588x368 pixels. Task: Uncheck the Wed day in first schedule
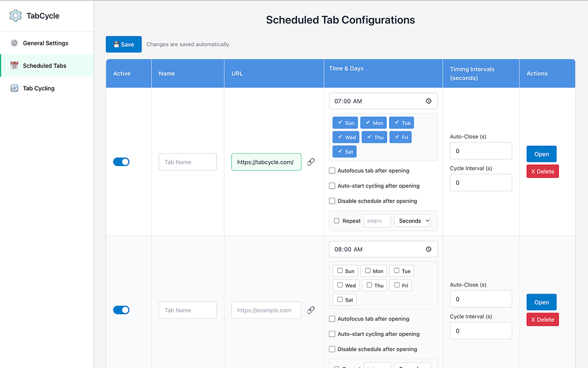(346, 137)
